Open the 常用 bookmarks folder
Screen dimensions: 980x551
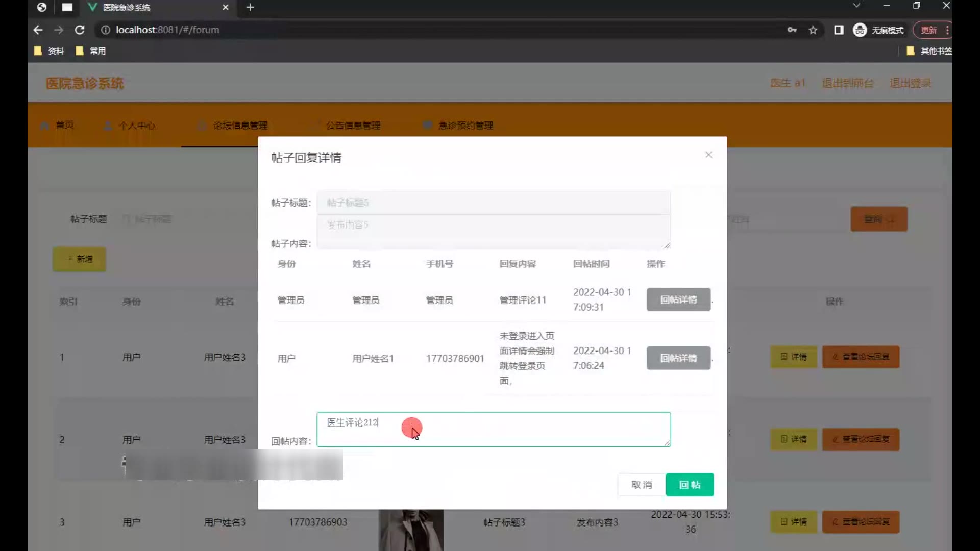pos(91,51)
